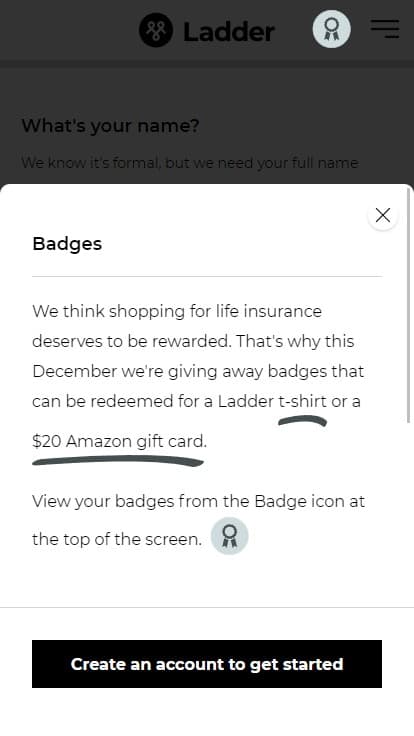Open badges via header ribbon icon
The image size is (414, 736).
331,29
